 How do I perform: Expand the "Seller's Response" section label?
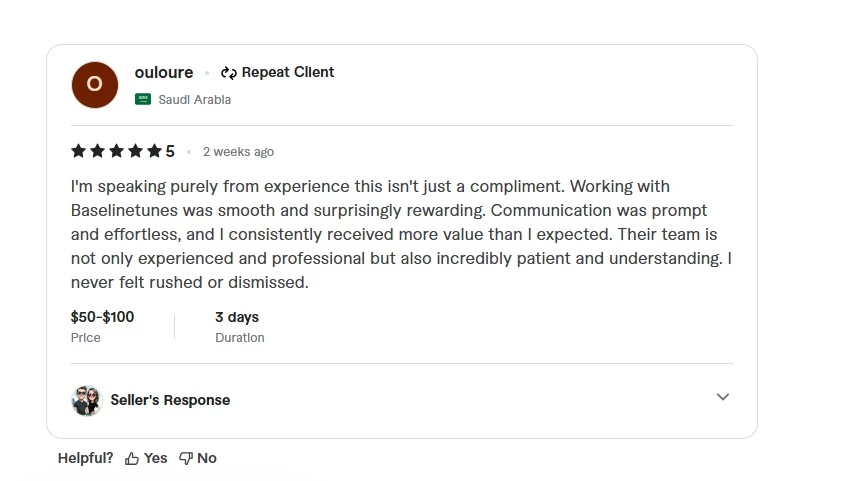170,400
